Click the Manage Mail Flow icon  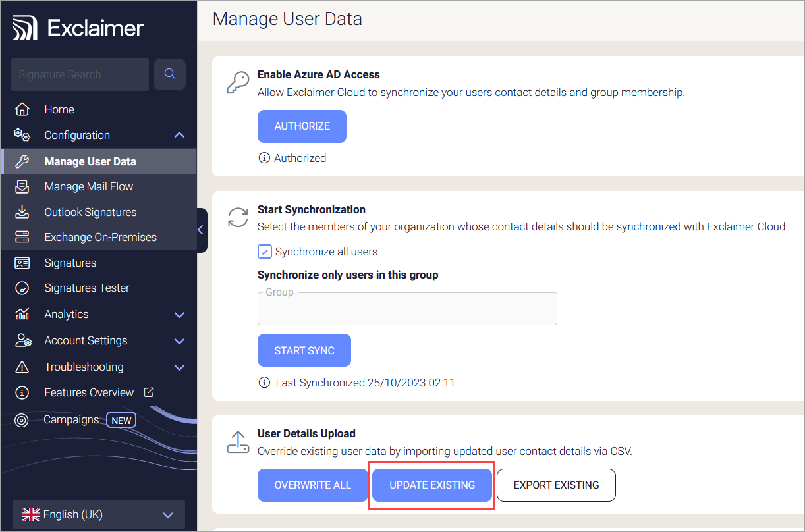pos(22,187)
